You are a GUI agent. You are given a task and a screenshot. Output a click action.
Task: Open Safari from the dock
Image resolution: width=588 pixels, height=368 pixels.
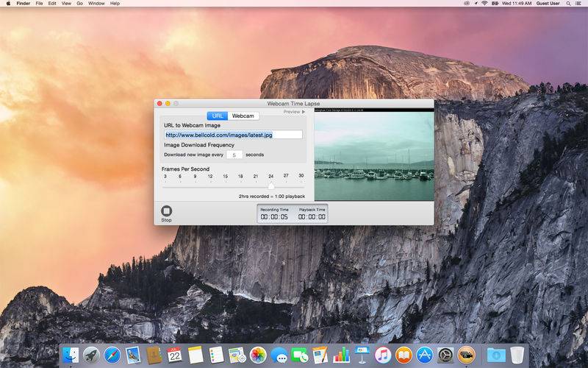112,355
